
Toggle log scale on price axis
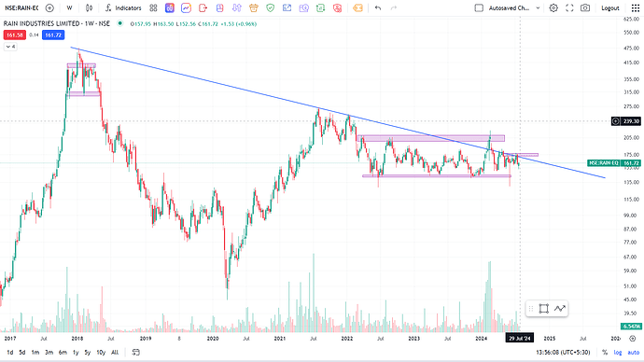pos(618,352)
